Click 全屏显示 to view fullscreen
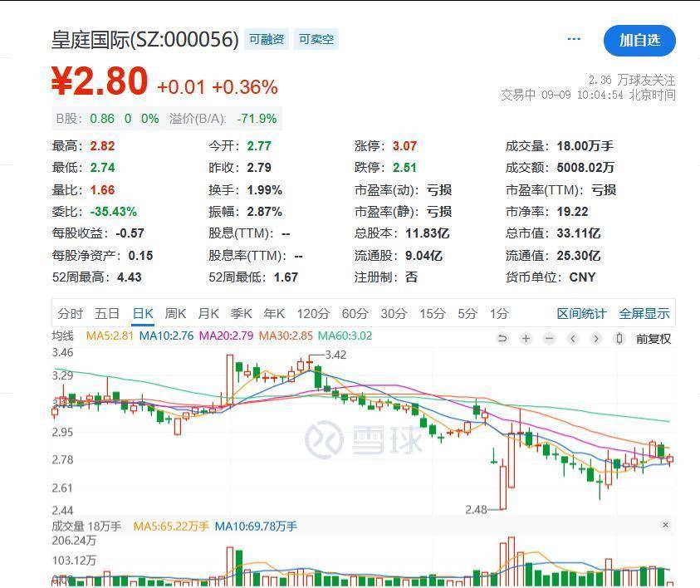Screen dimensions: 700x588 (644, 314)
